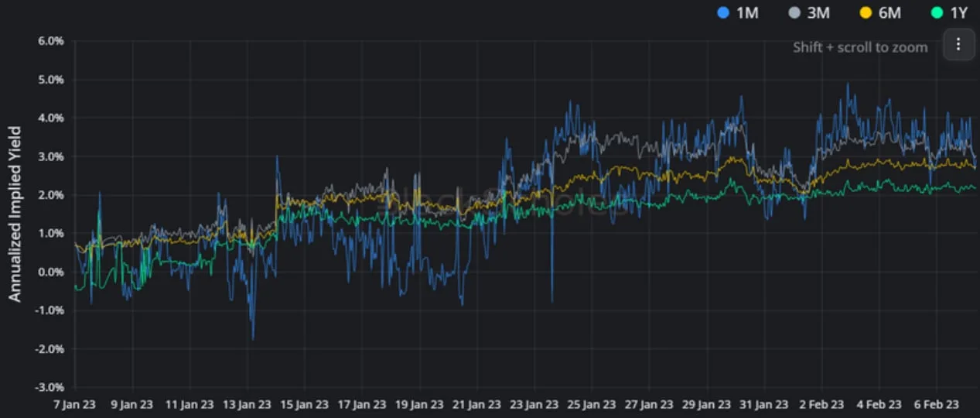Click the 9 Jan 23 x-axis label

[132, 404]
